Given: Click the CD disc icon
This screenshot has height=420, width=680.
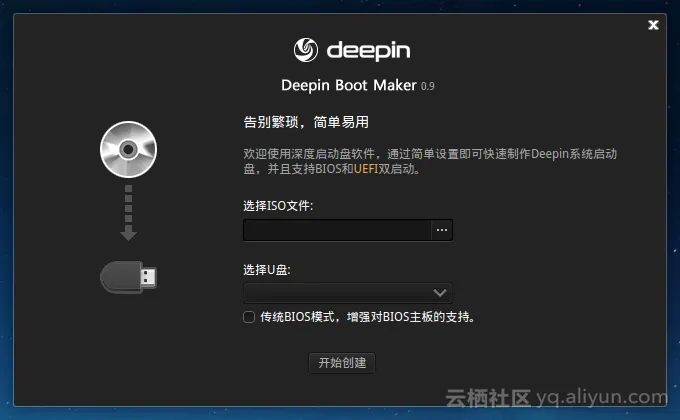Looking at the screenshot, I should (128, 149).
